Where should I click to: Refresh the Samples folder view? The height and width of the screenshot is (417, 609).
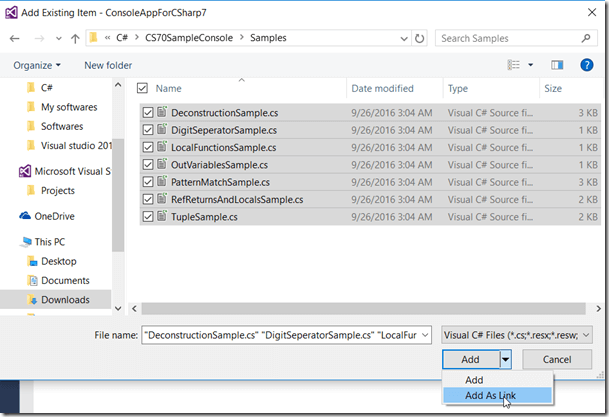pos(421,39)
